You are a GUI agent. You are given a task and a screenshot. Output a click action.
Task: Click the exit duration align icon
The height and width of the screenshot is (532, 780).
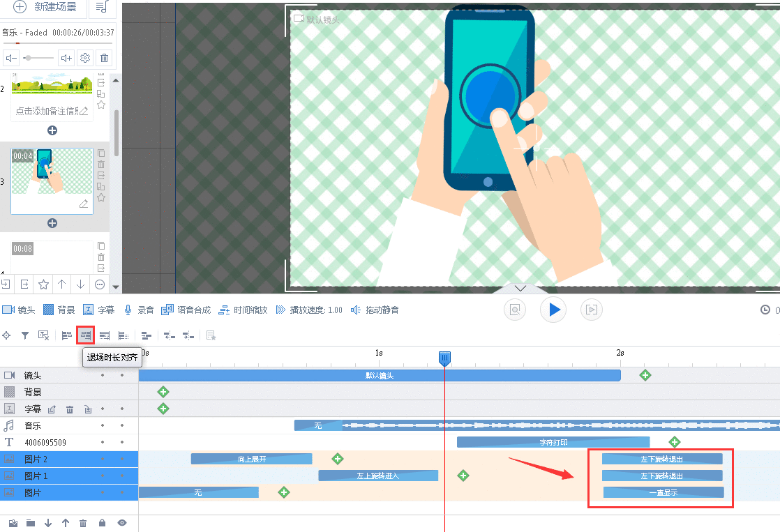tap(86, 335)
